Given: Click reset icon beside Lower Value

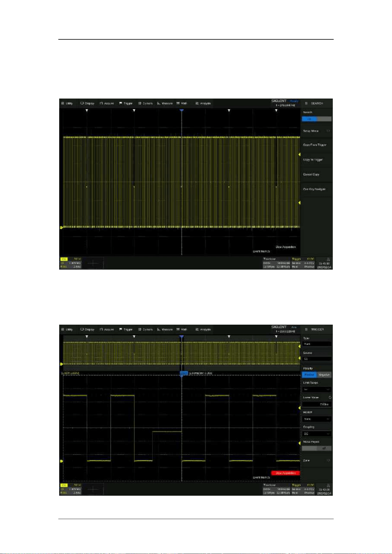Looking at the screenshot, I should pos(330,397).
